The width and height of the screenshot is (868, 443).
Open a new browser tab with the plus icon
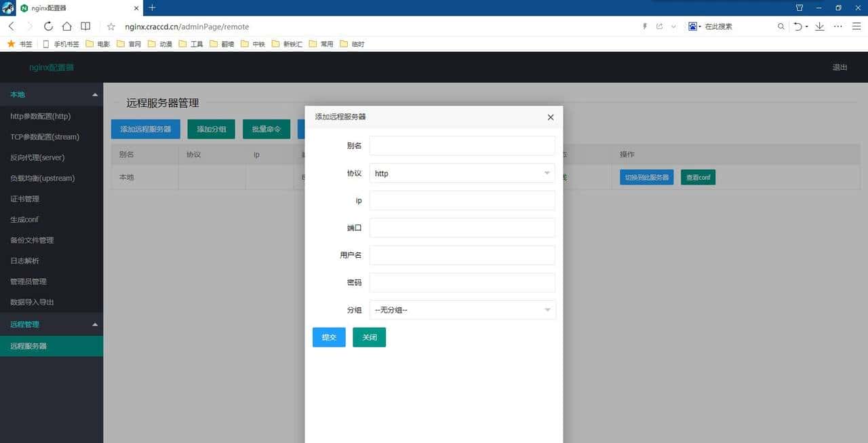[151, 8]
